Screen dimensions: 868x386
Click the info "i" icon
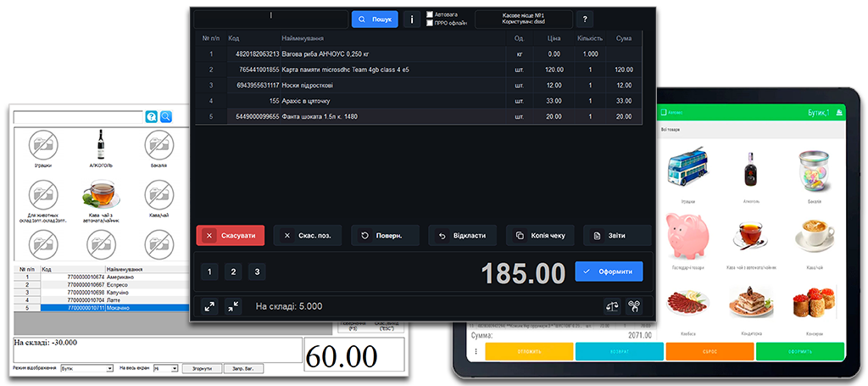412,19
